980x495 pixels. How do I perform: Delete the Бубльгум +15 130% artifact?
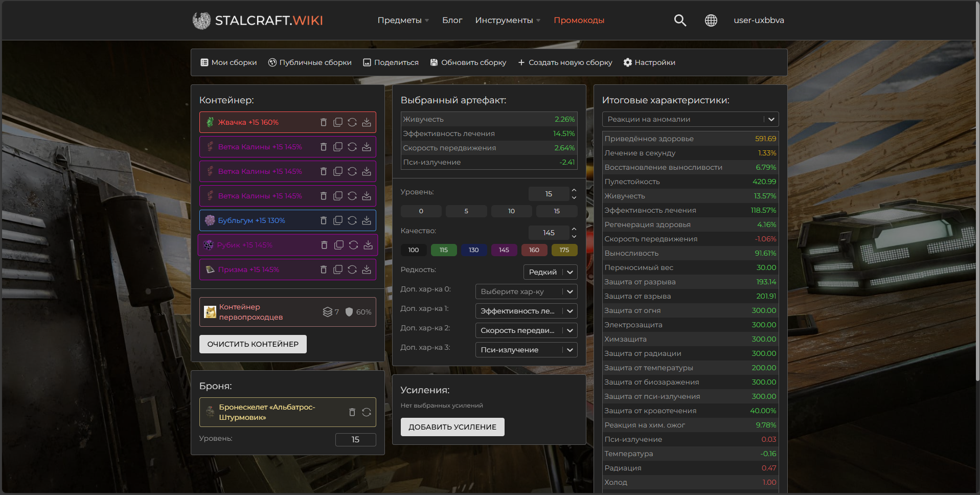tap(323, 220)
